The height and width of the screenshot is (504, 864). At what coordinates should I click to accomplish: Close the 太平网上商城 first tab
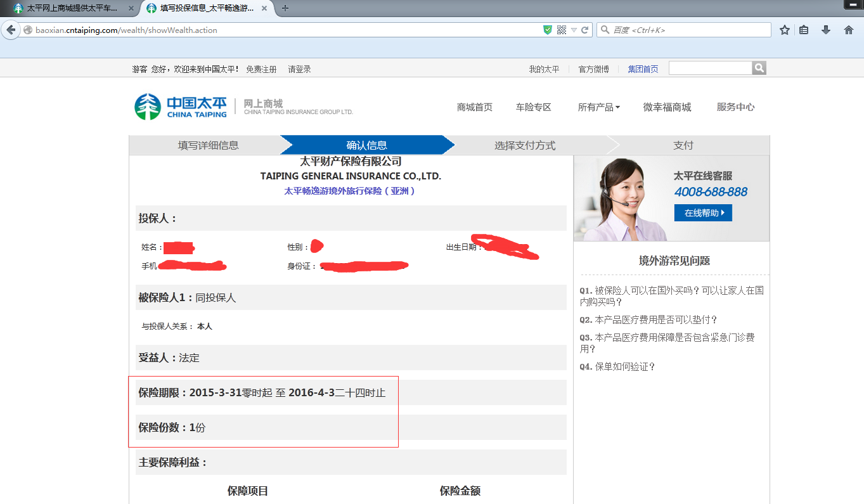coord(131,8)
